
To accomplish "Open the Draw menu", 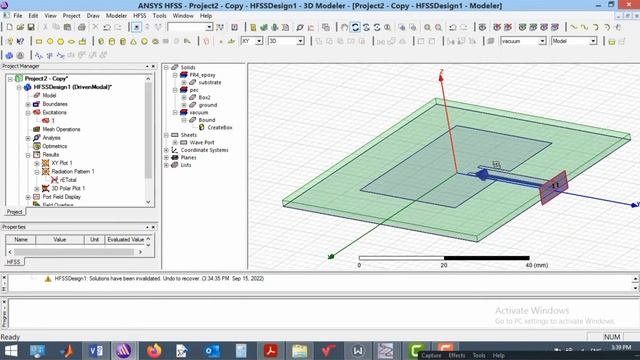I will [x=93, y=16].
